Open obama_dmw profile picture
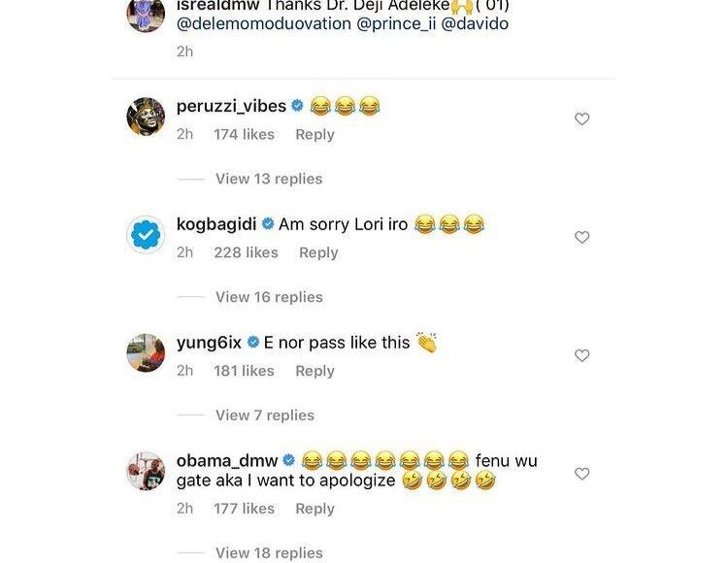 tap(146, 472)
